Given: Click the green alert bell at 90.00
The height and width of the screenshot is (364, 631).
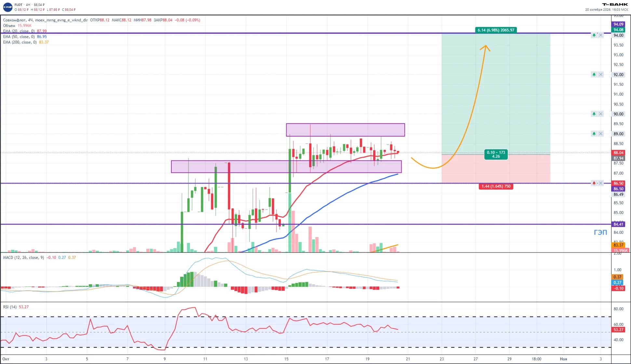Looking at the screenshot, I should (594, 114).
